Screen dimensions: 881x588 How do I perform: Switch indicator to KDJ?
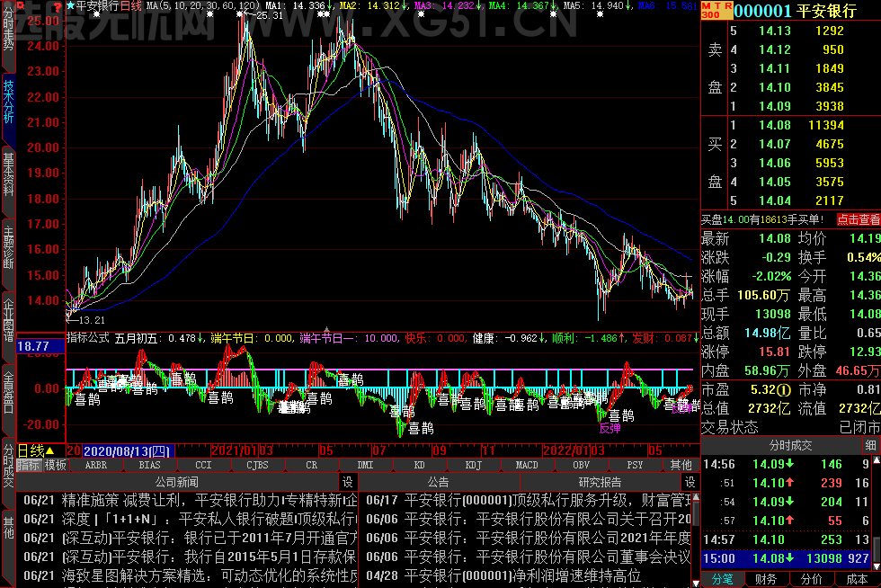tap(473, 465)
